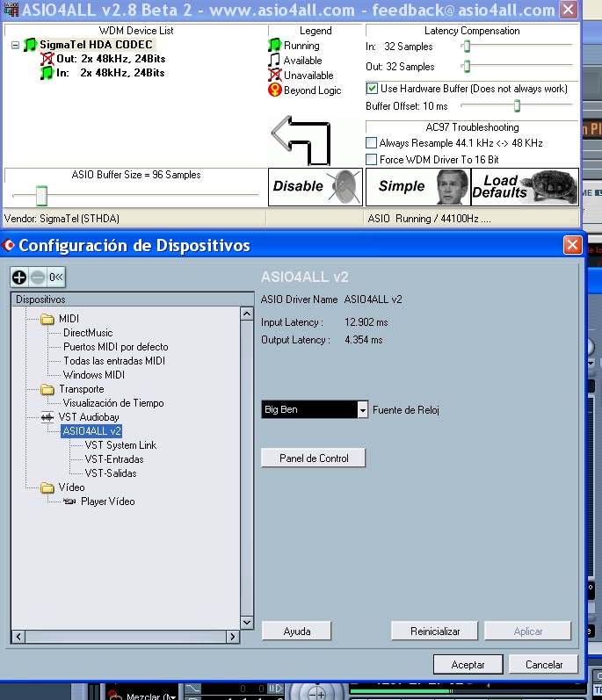Click the Cancelar button
The width and height of the screenshot is (602, 700).
(x=543, y=665)
